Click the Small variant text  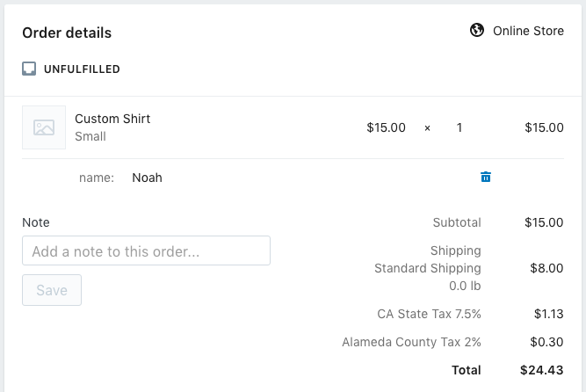[90, 136]
